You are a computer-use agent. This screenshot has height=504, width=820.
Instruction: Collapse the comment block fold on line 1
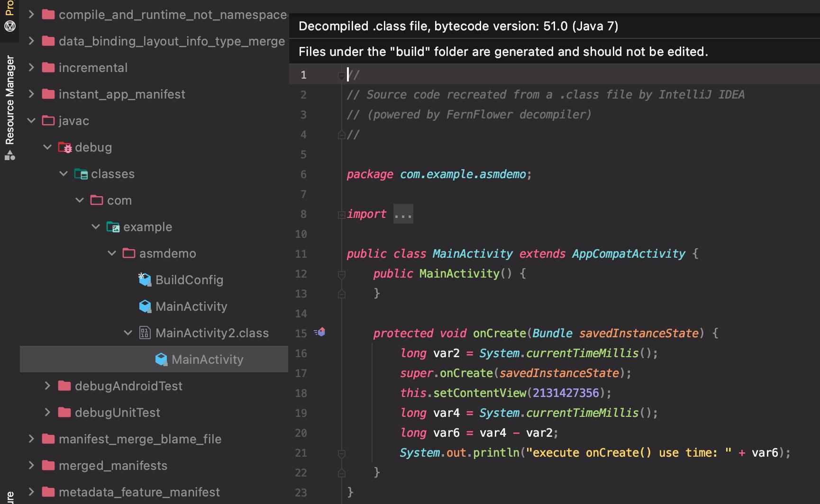341,75
